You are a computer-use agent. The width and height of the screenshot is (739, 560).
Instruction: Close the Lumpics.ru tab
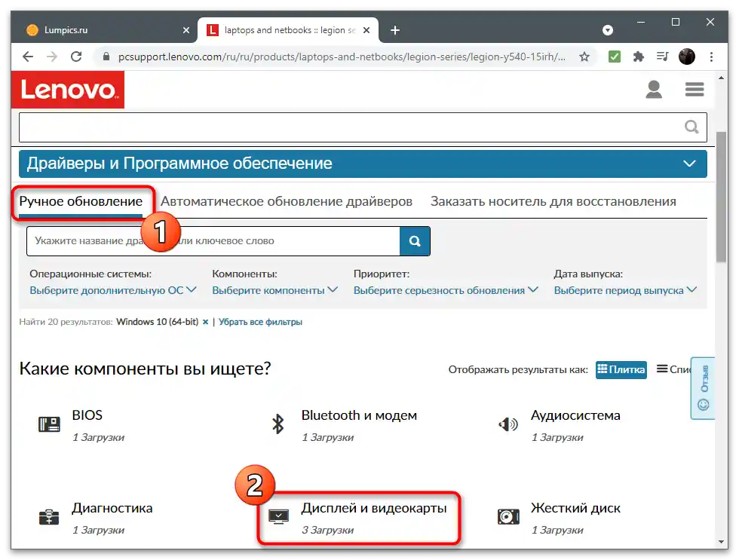click(x=186, y=30)
